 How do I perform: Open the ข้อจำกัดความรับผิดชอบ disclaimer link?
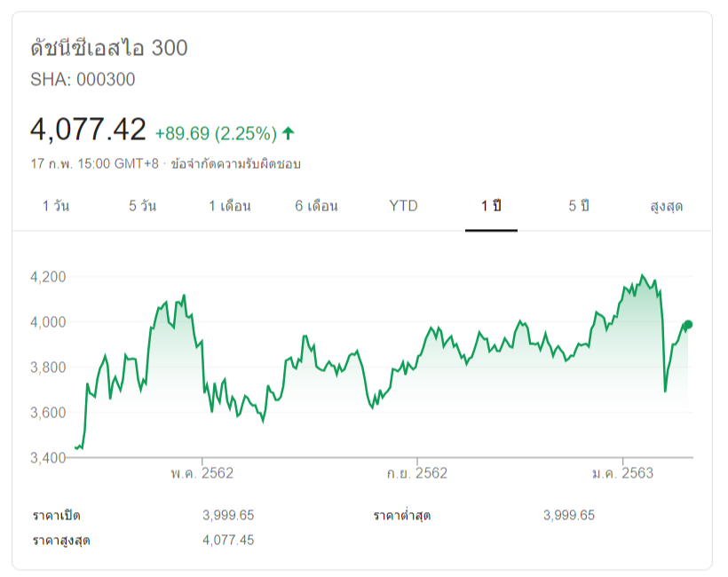click(236, 164)
